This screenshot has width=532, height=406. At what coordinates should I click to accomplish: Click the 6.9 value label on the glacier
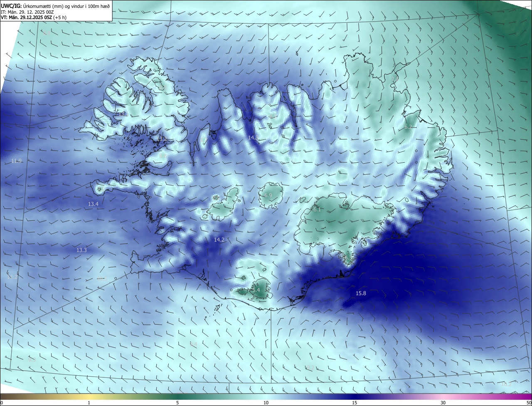click(268, 195)
